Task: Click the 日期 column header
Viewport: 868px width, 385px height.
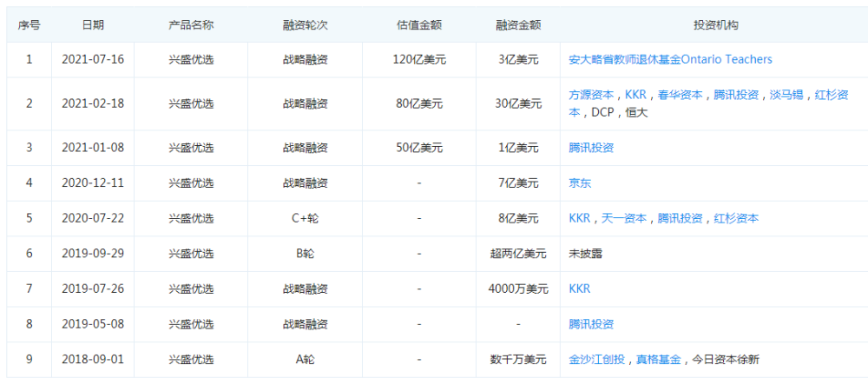Action: pyautogui.click(x=93, y=25)
